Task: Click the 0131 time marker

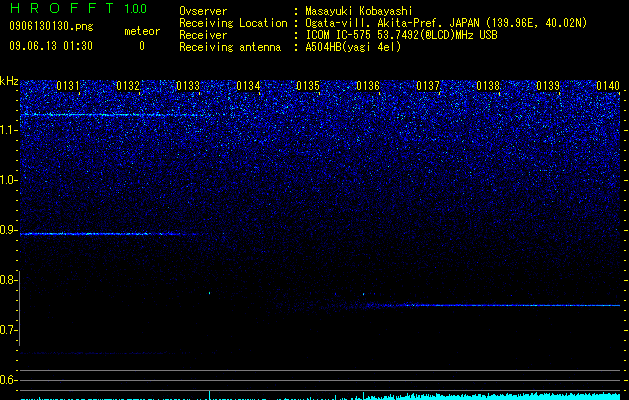Action: 68,86
